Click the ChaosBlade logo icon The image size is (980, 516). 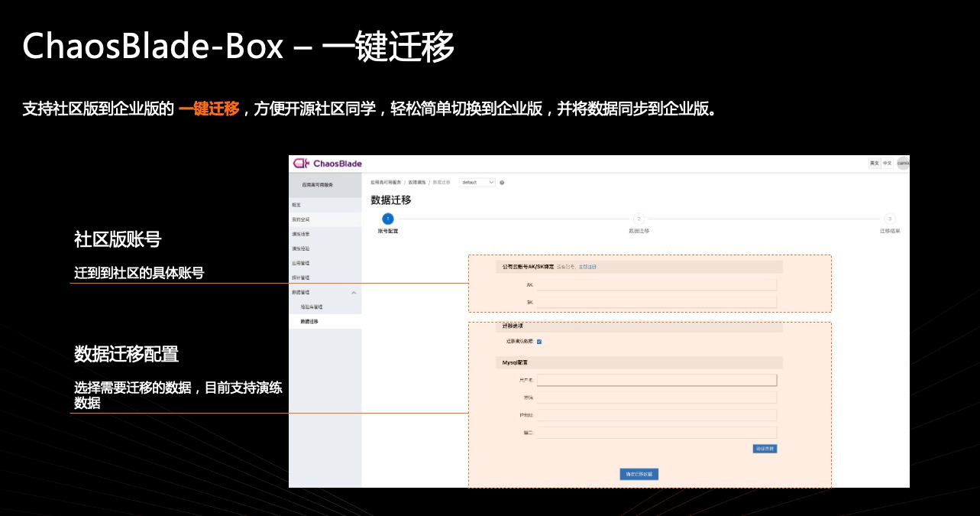click(301, 164)
